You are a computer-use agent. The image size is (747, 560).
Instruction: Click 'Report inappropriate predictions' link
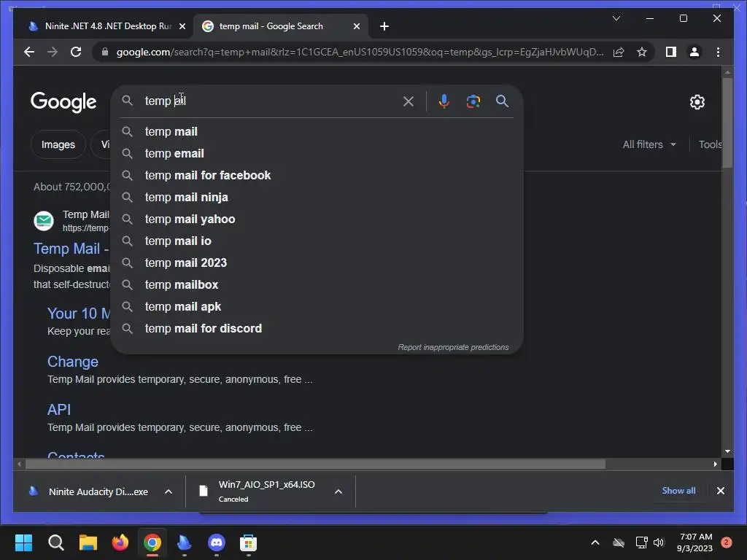(453, 347)
